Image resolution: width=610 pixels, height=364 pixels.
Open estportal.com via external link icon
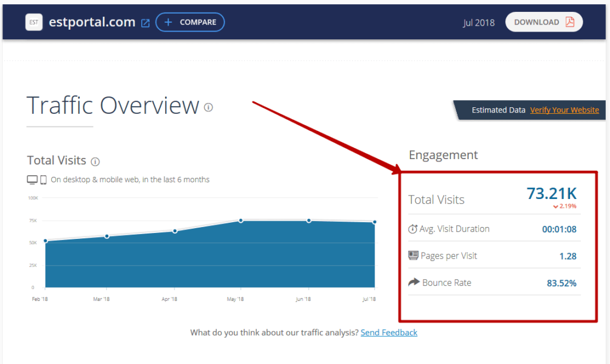click(x=145, y=23)
